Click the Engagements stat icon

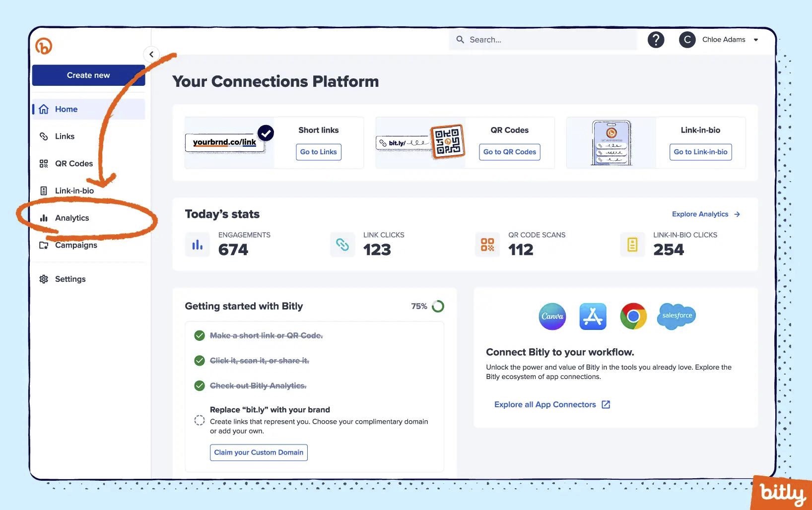(198, 245)
